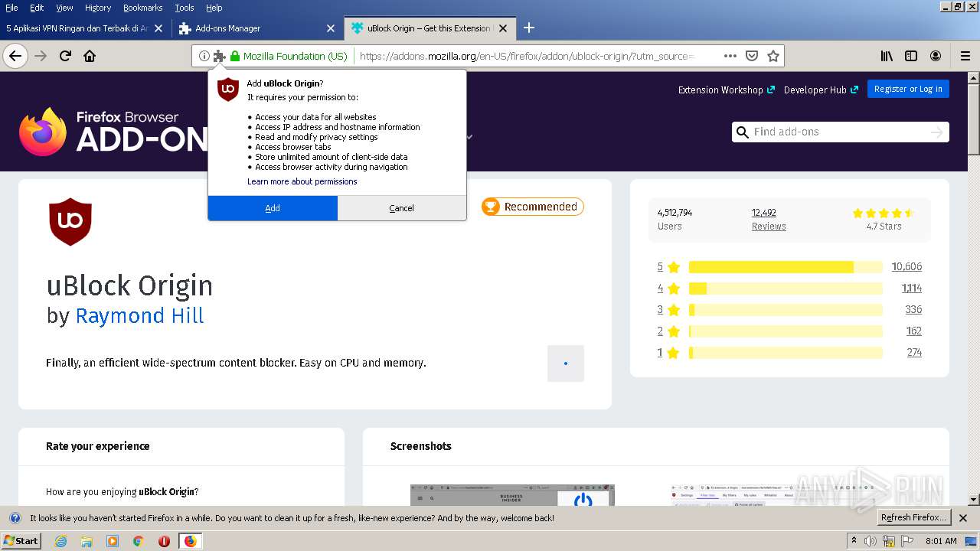Image resolution: width=980 pixels, height=551 pixels.
Task: Click the Mozilla Foundation (US) identity label
Action: [x=289, y=56]
